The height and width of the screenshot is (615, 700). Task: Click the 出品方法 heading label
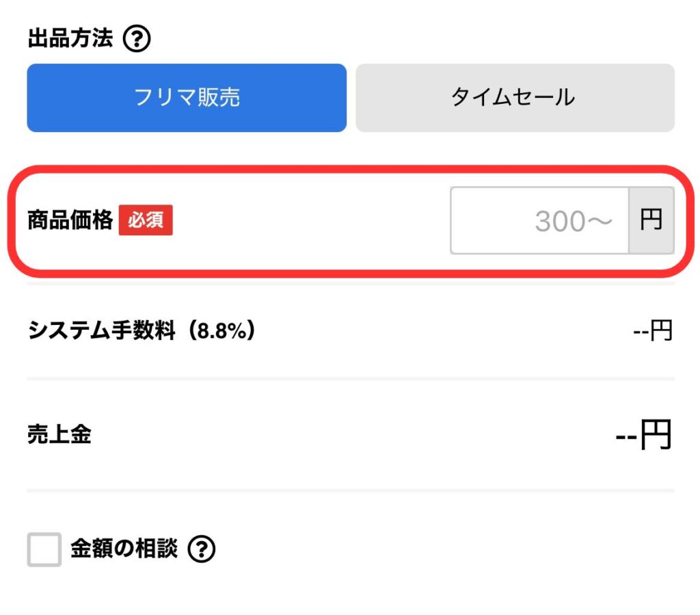click(70, 39)
